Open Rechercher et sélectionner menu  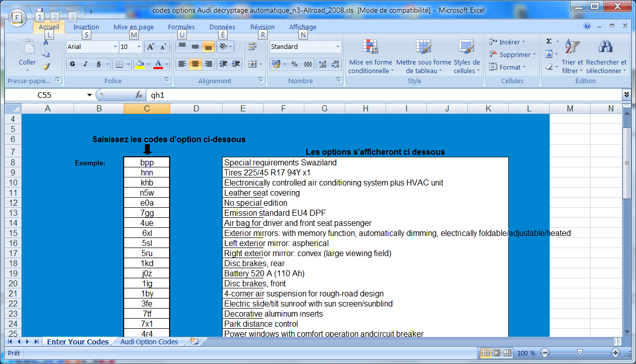coord(606,56)
